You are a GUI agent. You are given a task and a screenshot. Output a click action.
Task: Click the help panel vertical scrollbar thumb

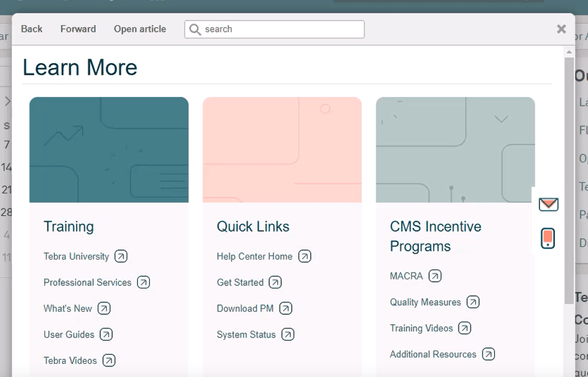pyautogui.click(x=569, y=180)
